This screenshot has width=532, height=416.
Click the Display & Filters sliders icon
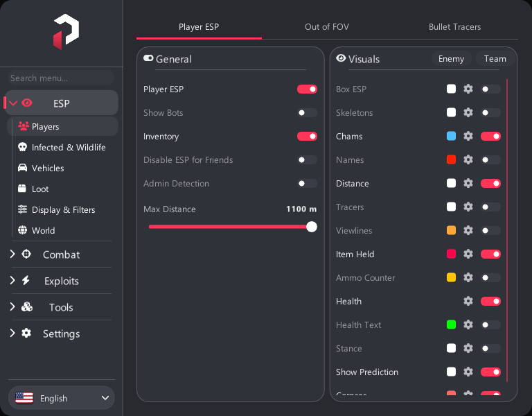point(22,209)
